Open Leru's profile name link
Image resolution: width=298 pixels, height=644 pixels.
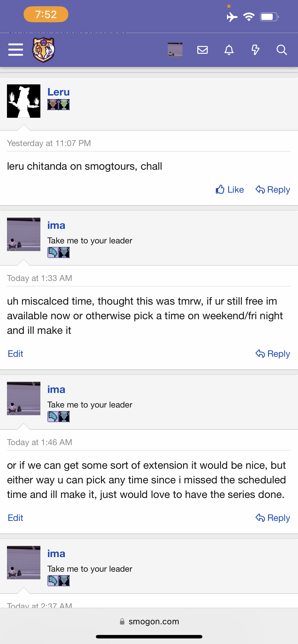tap(58, 92)
